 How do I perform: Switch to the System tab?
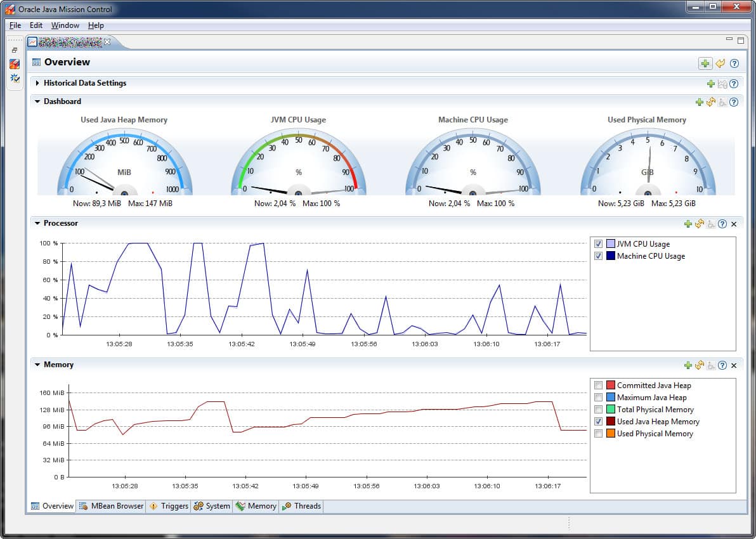[x=212, y=506]
